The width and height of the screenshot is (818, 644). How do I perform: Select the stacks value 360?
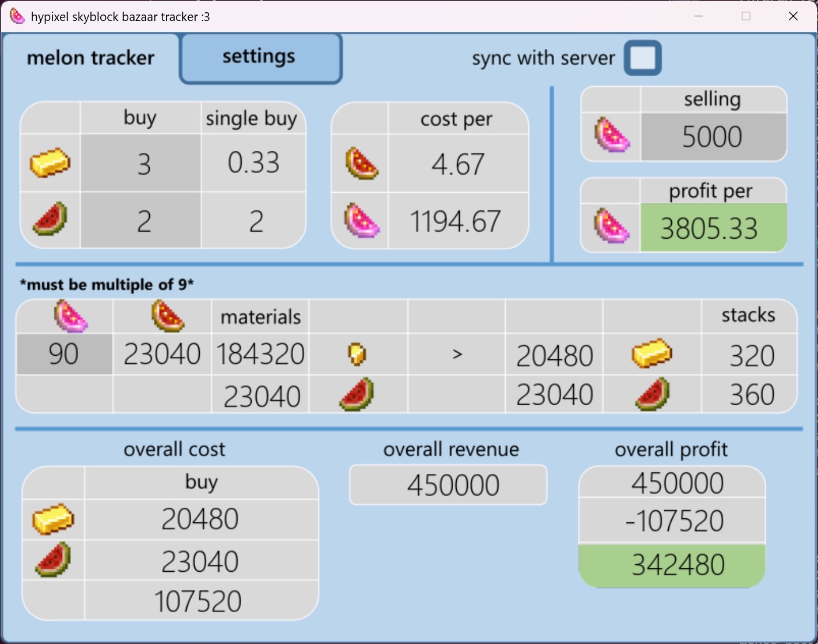coord(752,395)
